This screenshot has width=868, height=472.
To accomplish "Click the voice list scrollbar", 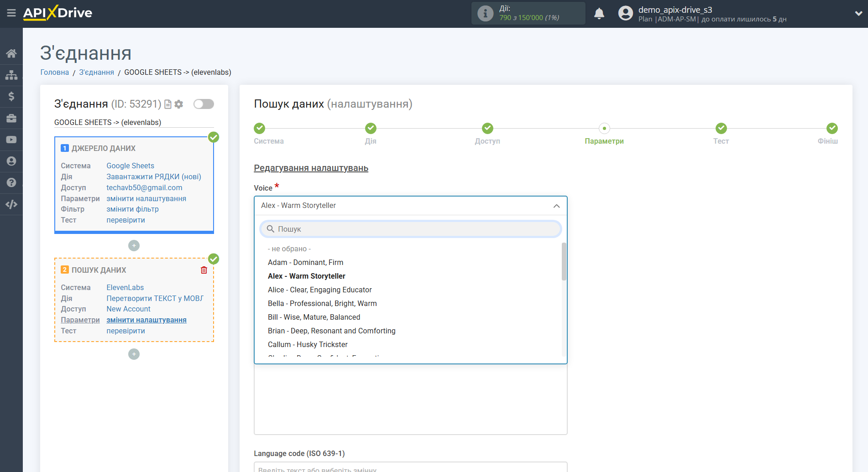I will pyautogui.click(x=564, y=262).
